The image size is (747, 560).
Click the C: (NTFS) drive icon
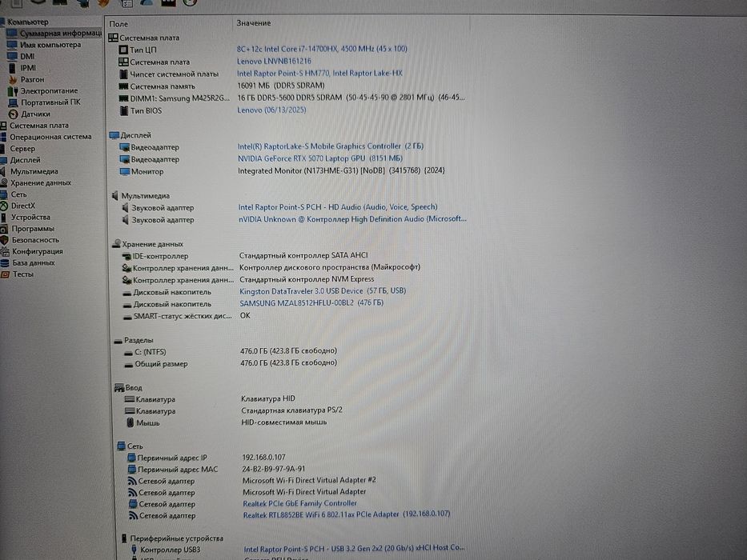[x=128, y=353]
